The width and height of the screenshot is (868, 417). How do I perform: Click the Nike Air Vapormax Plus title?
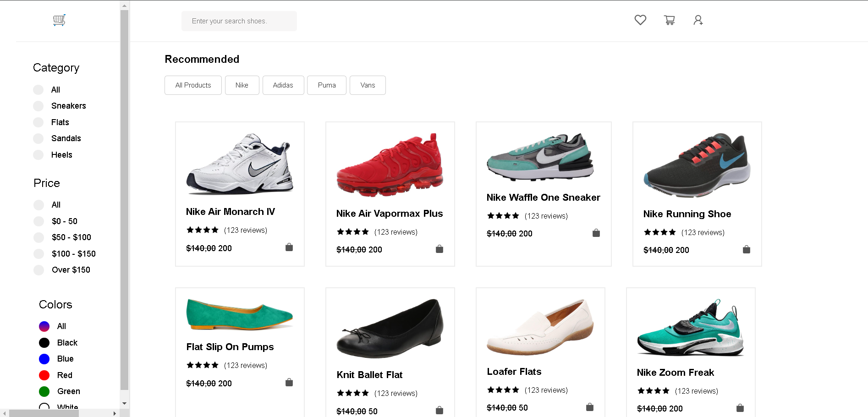[390, 214]
